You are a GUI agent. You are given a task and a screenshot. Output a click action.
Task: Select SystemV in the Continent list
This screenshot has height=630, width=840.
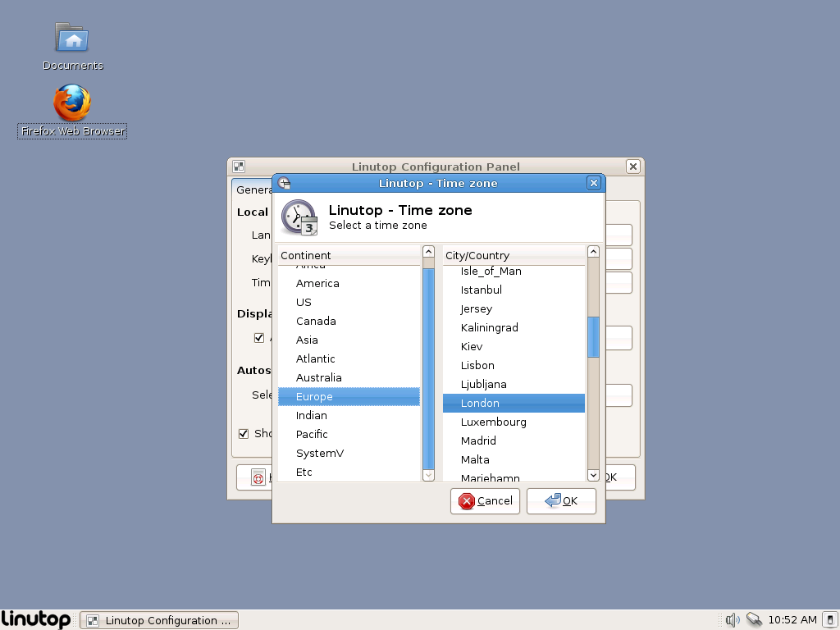349,453
